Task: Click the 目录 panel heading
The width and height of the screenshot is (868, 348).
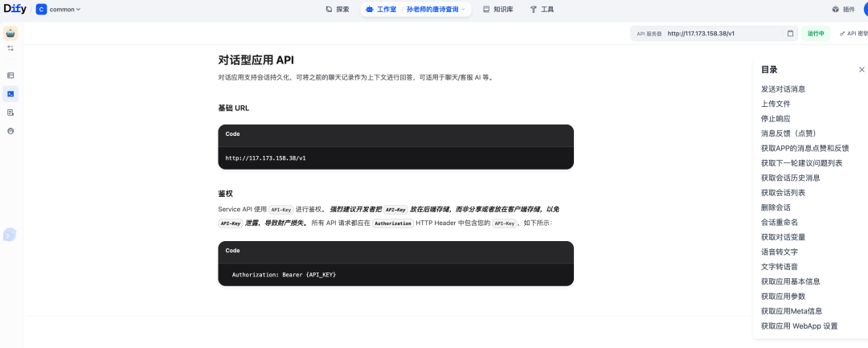Action: 769,70
